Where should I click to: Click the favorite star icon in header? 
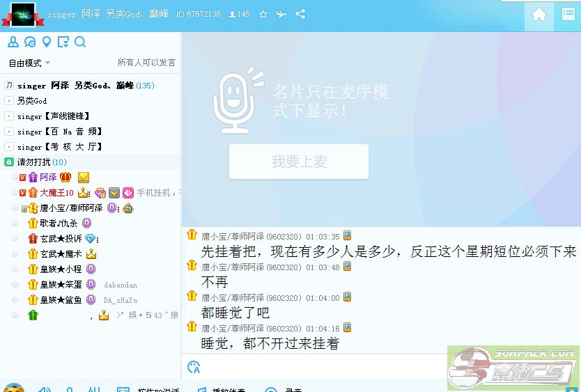(263, 14)
